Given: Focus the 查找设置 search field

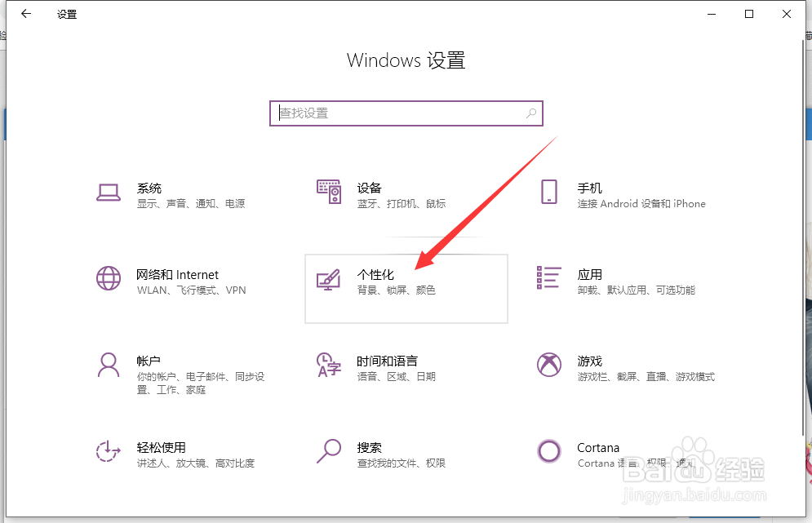Looking at the screenshot, I should pos(406,113).
